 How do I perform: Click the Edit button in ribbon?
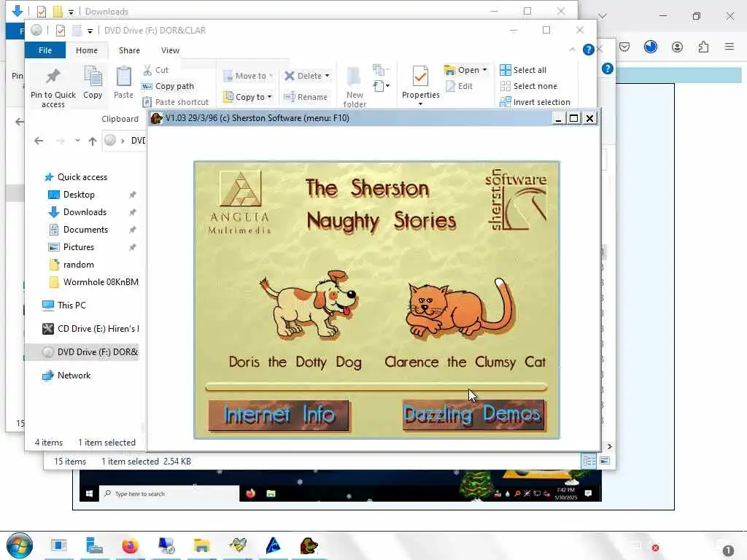[460, 86]
